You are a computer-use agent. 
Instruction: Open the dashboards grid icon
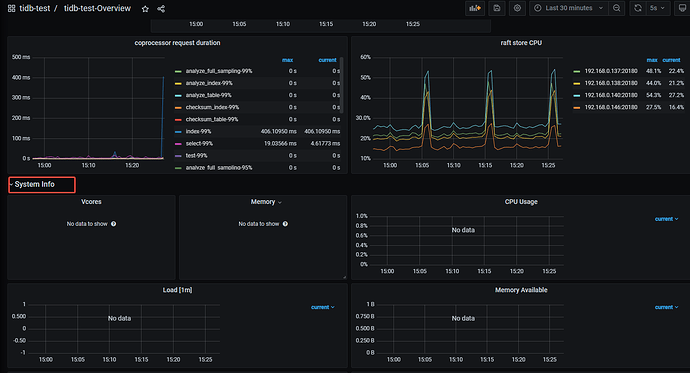pyautogui.click(x=11, y=8)
